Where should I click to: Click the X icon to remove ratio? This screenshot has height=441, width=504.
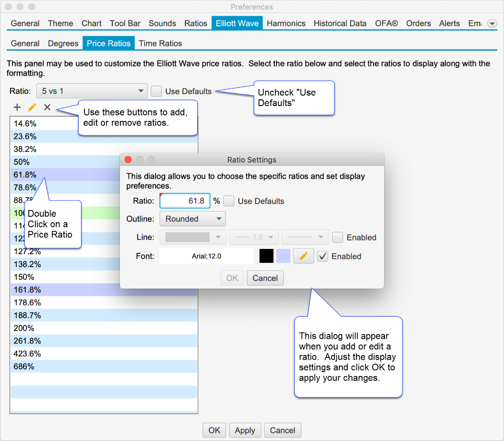click(x=47, y=107)
